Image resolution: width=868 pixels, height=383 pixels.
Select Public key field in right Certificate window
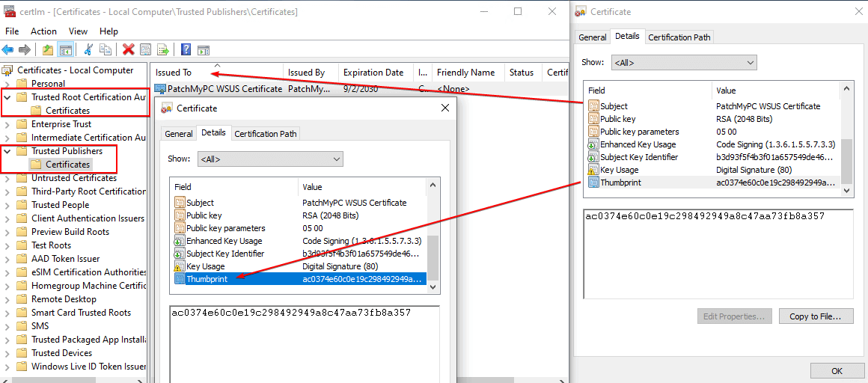pyautogui.click(x=713, y=118)
